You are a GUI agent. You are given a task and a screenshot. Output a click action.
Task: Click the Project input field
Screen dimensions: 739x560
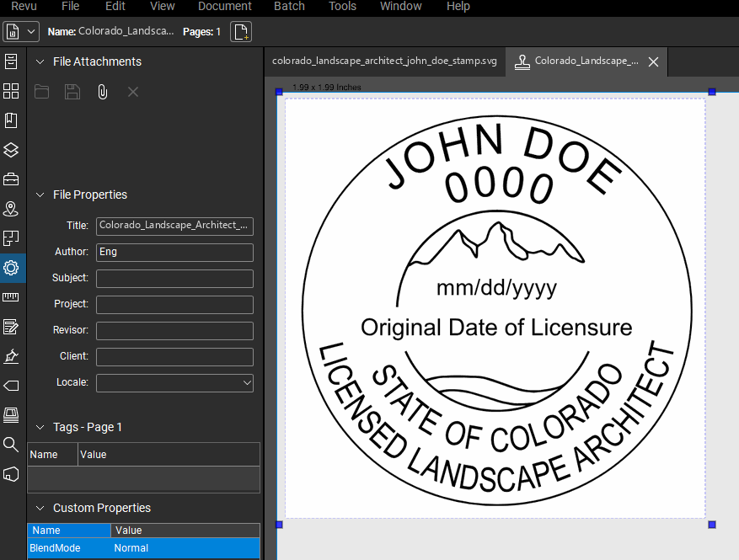coord(175,305)
